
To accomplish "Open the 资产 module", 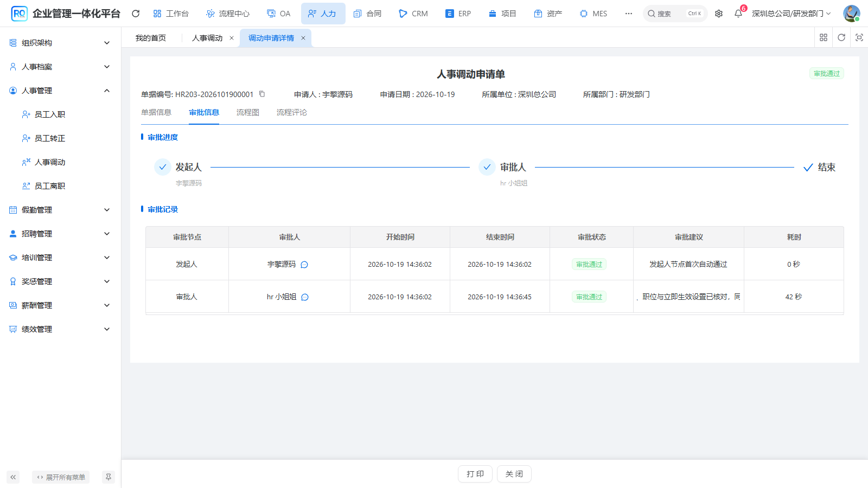I will click(548, 14).
